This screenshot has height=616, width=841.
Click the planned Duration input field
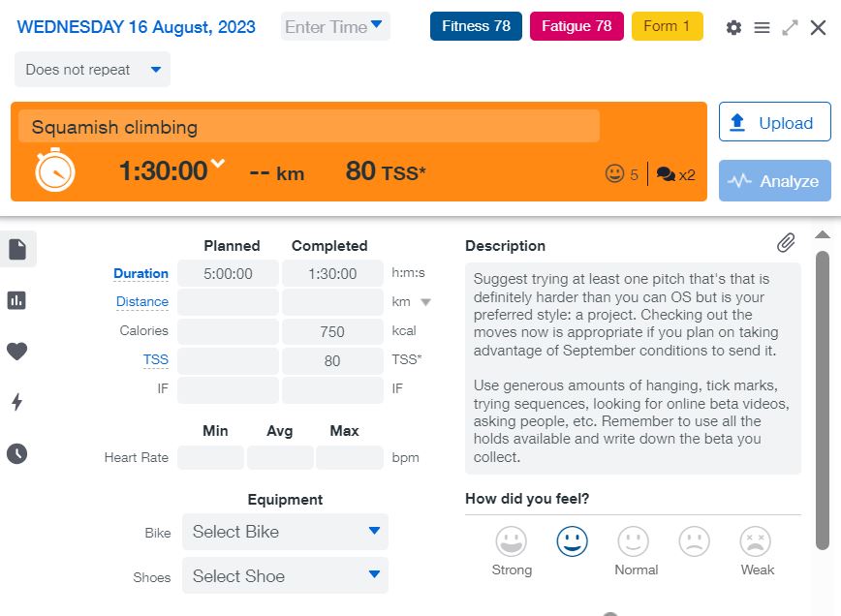click(x=228, y=274)
